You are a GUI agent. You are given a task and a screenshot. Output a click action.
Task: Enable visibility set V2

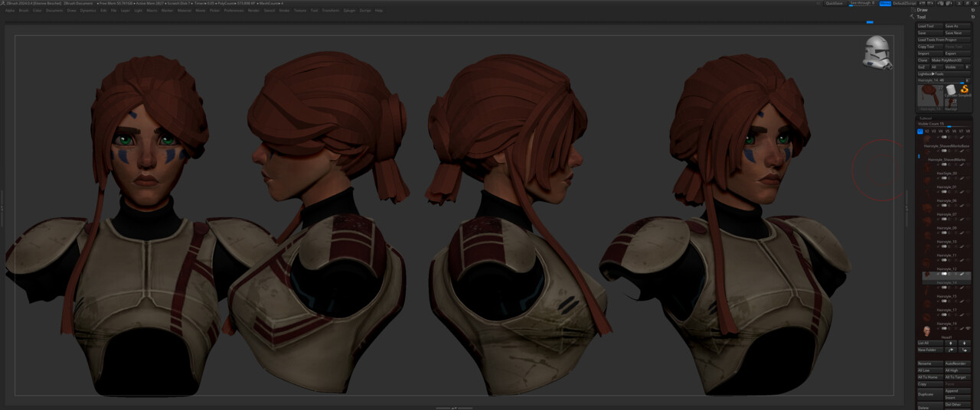[927, 132]
